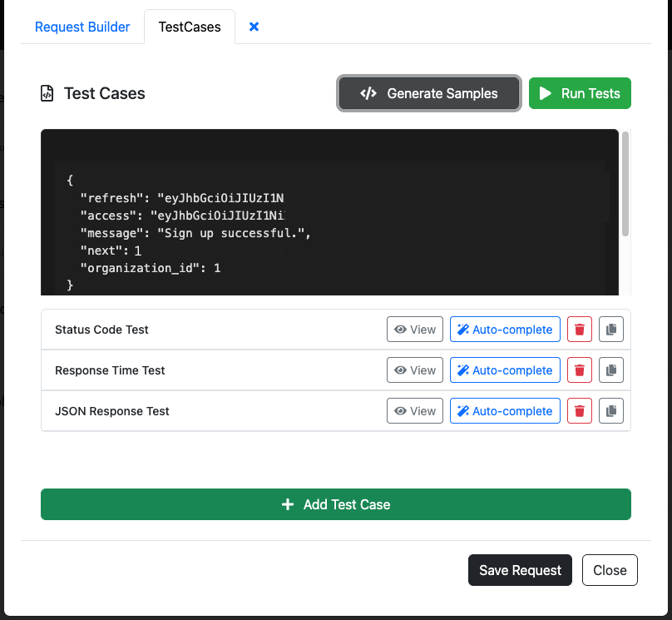The image size is (672, 620).
Task: Duplicate JSON Response Test with copy icon
Action: click(x=611, y=410)
